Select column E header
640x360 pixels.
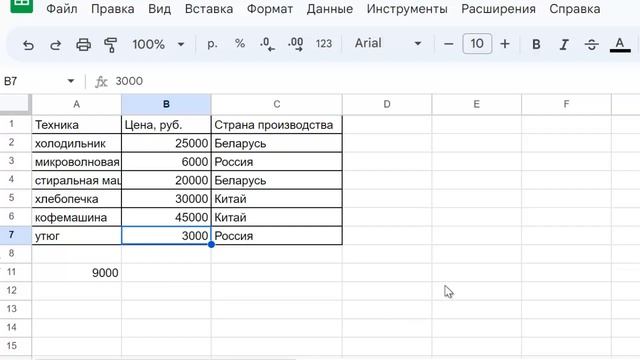click(476, 104)
